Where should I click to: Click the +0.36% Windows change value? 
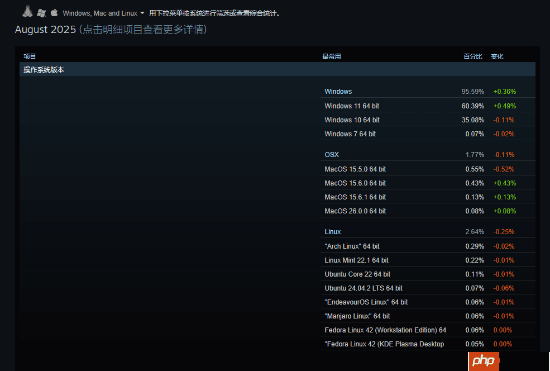[x=504, y=92]
